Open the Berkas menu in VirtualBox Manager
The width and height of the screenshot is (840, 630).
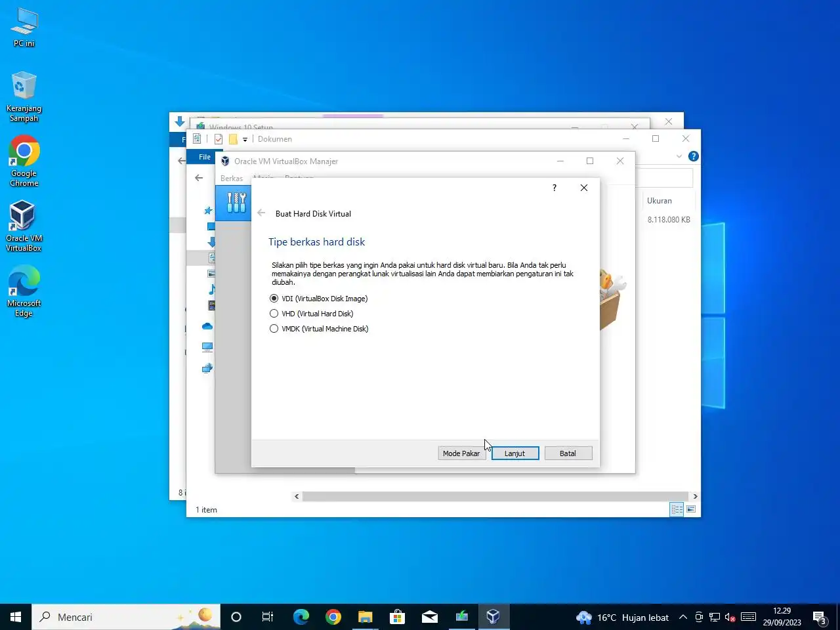pos(232,178)
